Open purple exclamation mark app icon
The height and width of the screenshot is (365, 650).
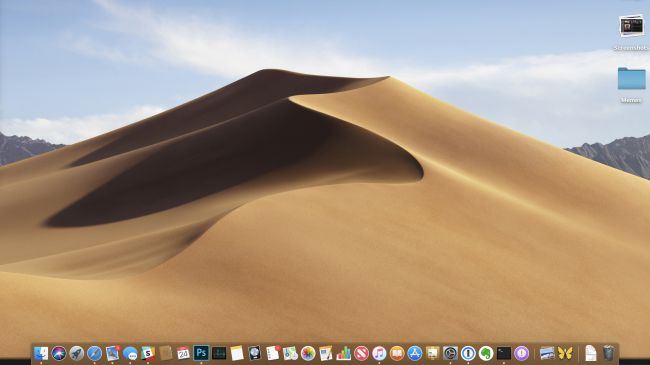point(522,353)
